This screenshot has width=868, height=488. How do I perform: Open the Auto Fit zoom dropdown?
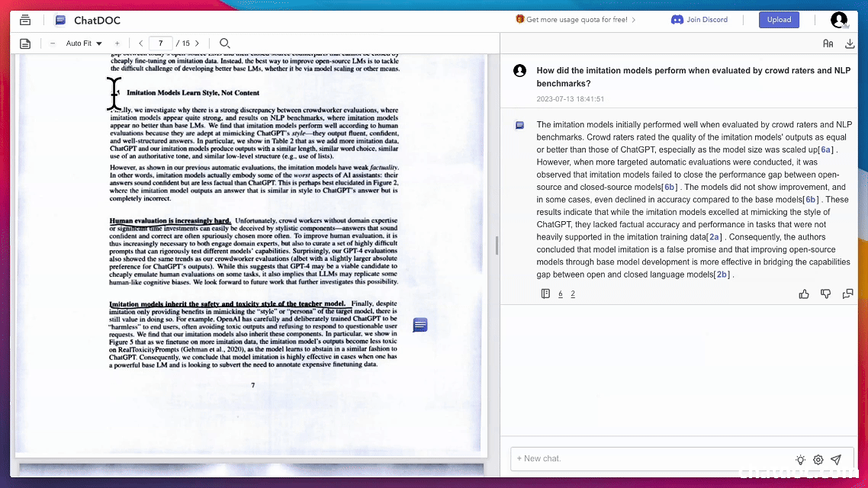pos(84,43)
